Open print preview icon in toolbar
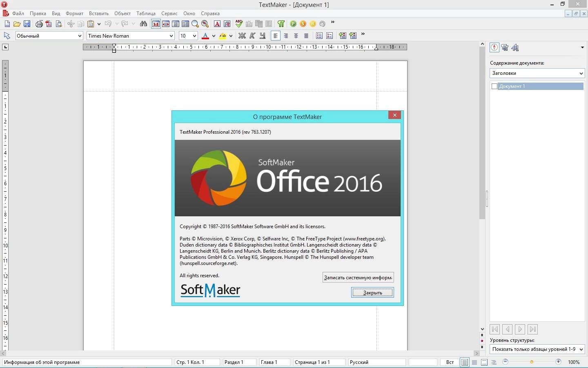Screen dimensions: 588x368 59,24
